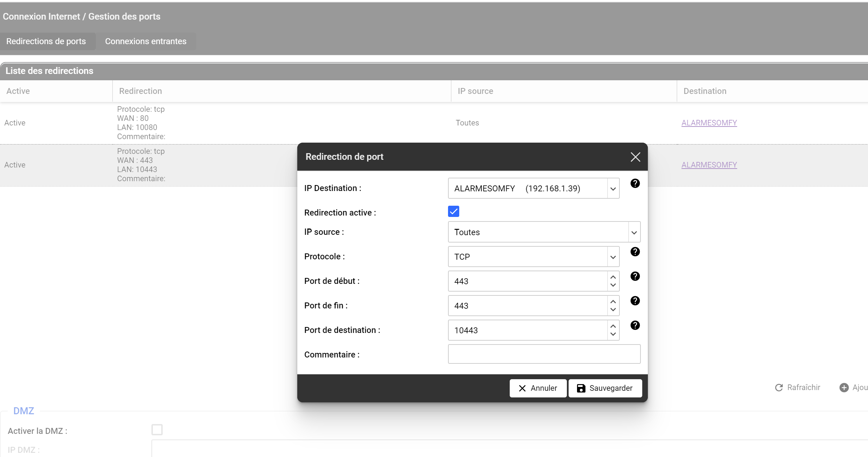Click help icon for Port de début
The image size is (868, 457).
[x=635, y=276]
